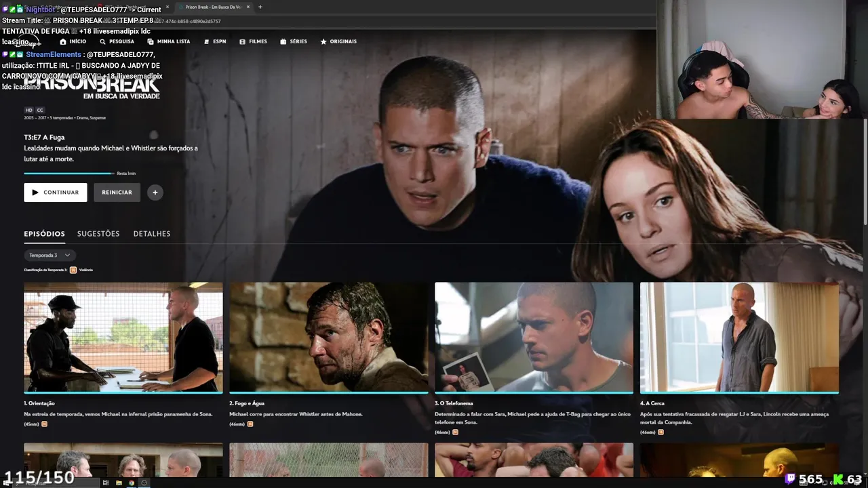Select the Episódios tab
Screen dimensions: 868x488
click(45, 234)
